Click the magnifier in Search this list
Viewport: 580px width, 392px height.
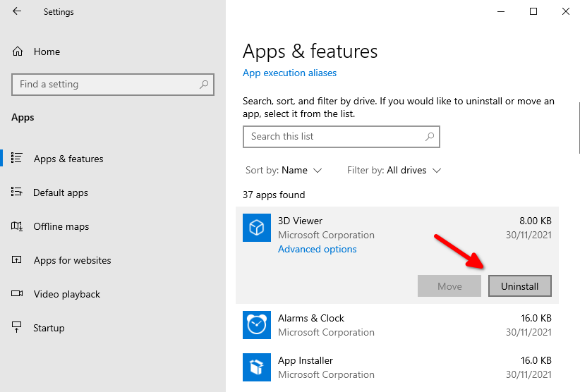430,136
